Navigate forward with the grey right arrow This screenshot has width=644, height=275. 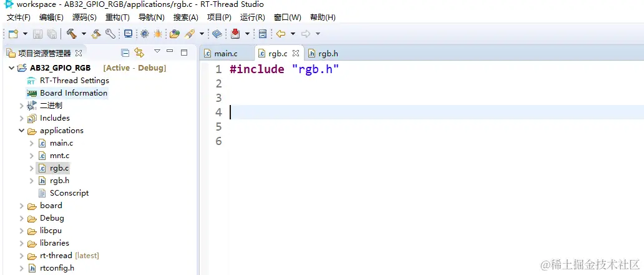[x=306, y=34]
